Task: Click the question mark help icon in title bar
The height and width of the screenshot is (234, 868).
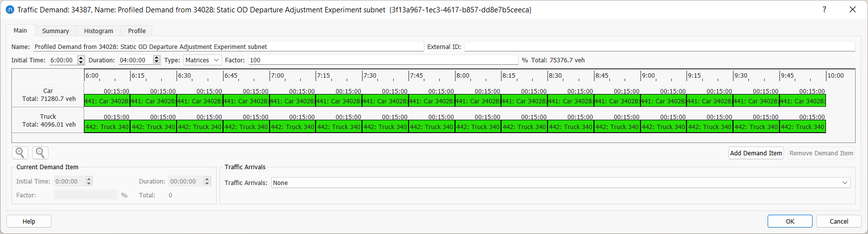Action: click(x=824, y=9)
